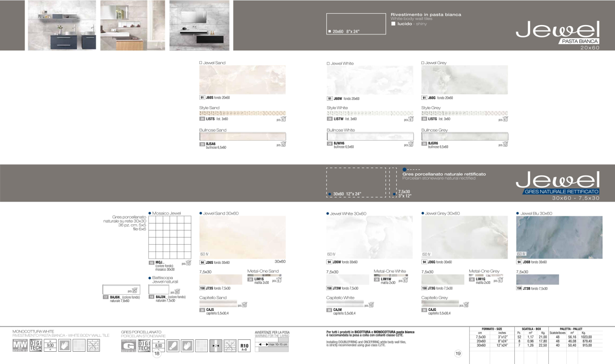The height and width of the screenshot is (364, 615).
Task: Click the Style Sand listello strip
Action: (x=242, y=113)
